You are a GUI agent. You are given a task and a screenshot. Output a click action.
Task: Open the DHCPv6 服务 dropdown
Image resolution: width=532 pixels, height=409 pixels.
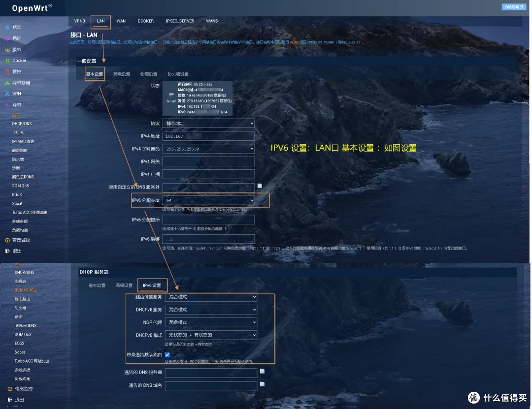(x=211, y=310)
